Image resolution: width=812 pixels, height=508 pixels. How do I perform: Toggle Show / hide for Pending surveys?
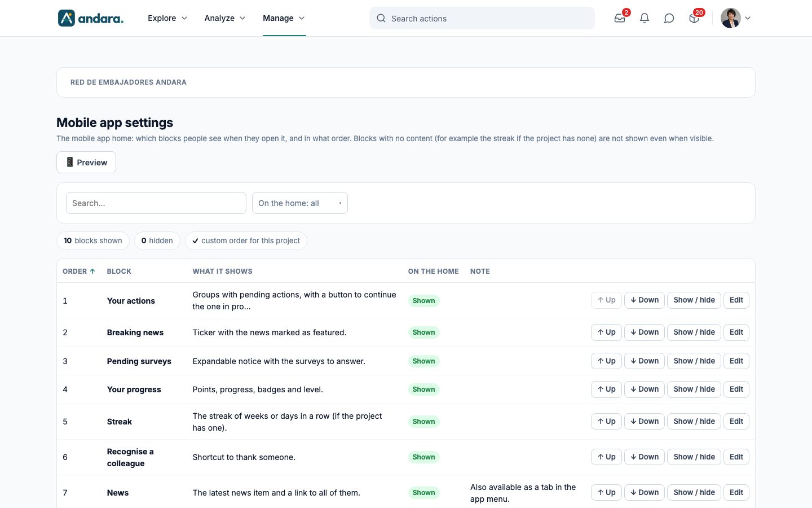[x=694, y=361]
